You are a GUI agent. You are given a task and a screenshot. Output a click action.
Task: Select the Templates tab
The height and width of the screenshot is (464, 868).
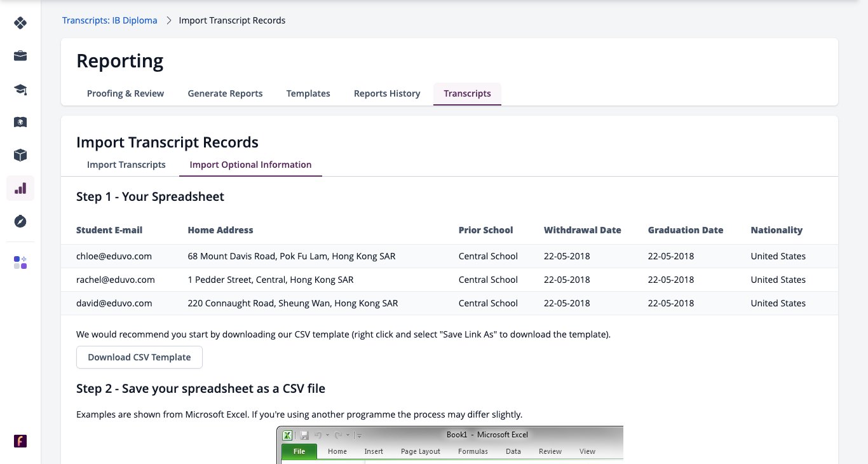pos(308,93)
